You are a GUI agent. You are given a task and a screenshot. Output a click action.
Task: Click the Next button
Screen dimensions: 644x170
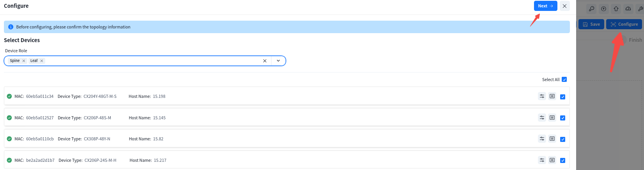(545, 6)
